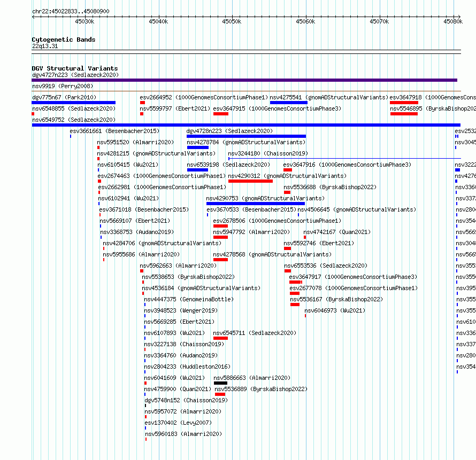
Task: Select the 22q13.31 cytogenetic band label
Action: click(45, 46)
